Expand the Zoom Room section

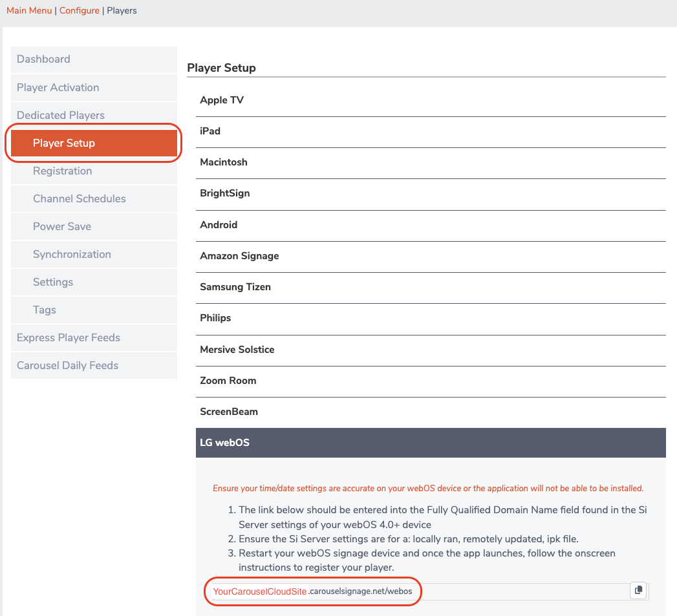(431, 381)
